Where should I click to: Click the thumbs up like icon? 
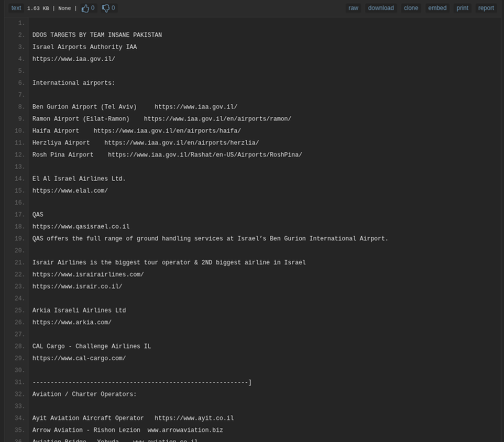tap(85, 8)
